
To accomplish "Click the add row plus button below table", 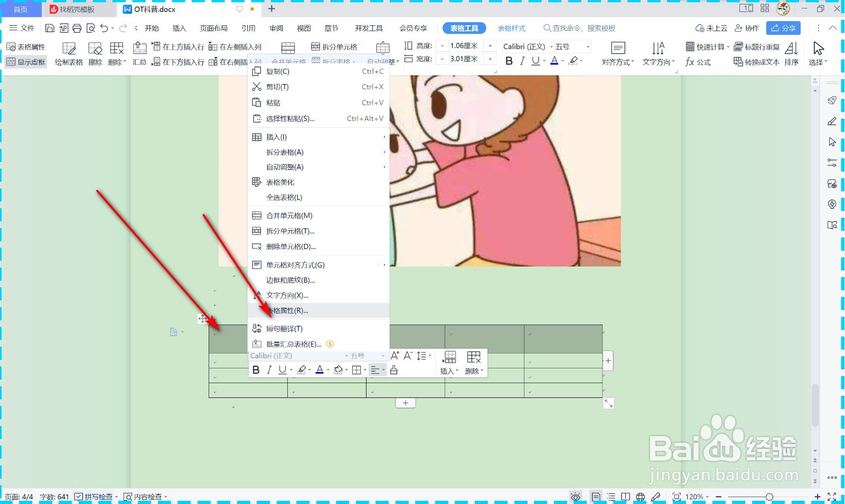I will coord(406,403).
